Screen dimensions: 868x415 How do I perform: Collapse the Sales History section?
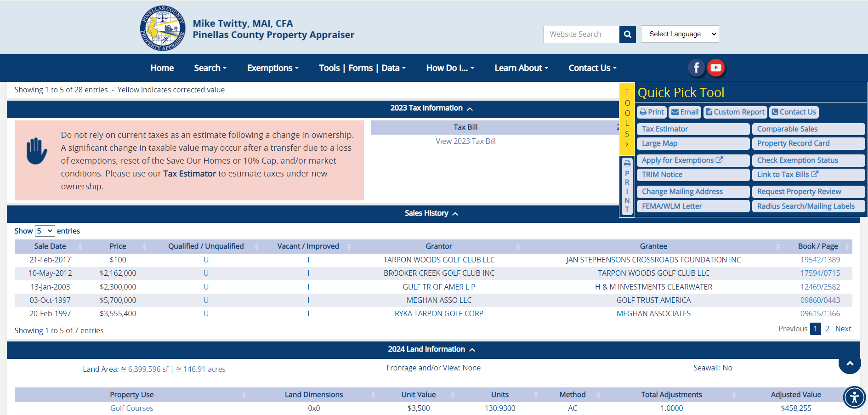click(x=431, y=214)
